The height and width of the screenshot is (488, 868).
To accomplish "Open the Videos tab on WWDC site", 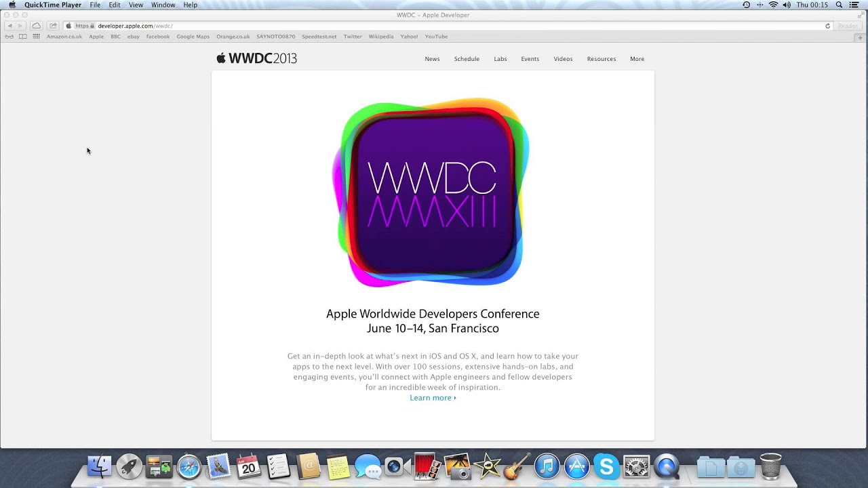I will [563, 59].
